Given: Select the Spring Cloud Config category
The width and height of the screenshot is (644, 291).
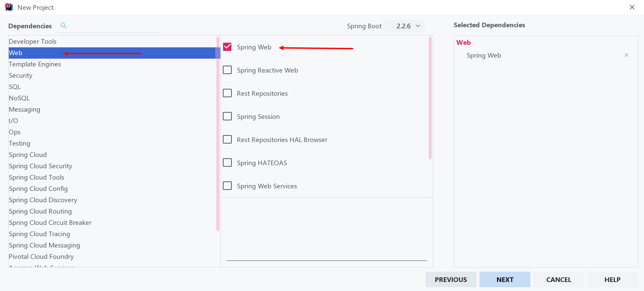Looking at the screenshot, I should pyautogui.click(x=38, y=189).
